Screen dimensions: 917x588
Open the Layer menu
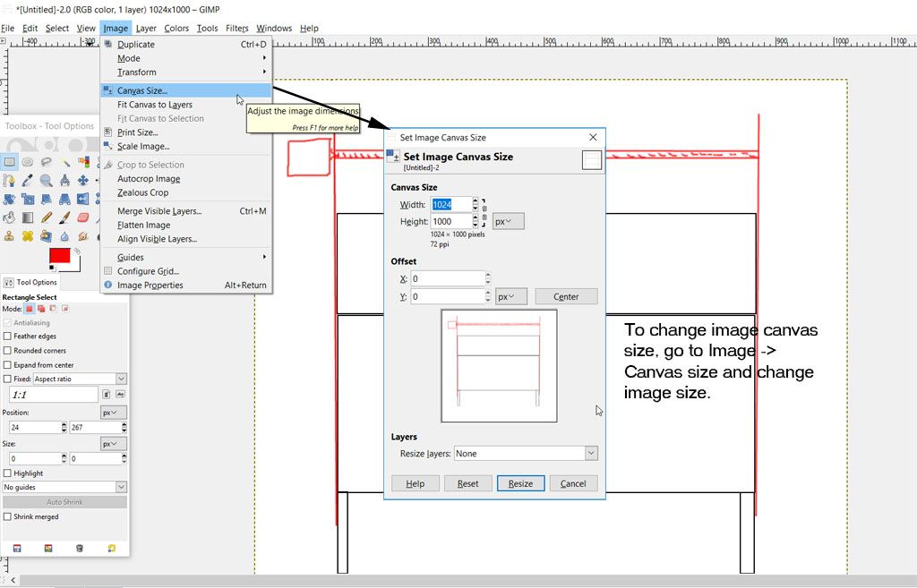coord(146,28)
